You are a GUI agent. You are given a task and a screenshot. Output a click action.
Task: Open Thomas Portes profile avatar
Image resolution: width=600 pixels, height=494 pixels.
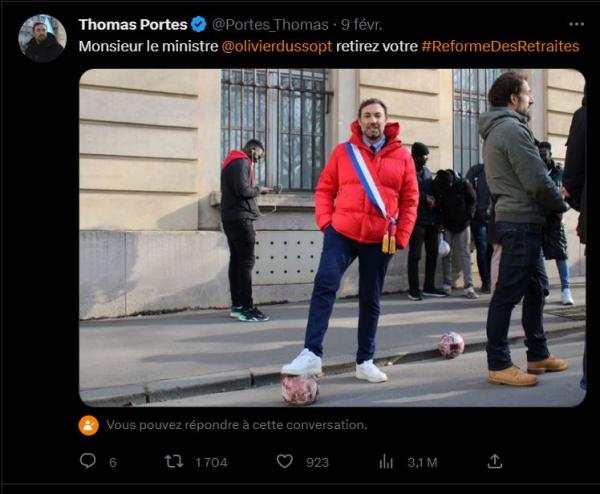(x=42, y=38)
